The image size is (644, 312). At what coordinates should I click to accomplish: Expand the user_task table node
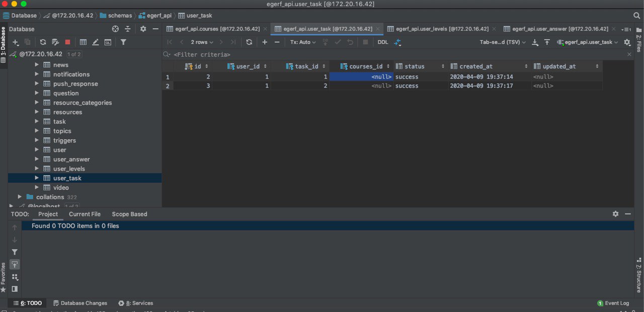[x=37, y=178]
